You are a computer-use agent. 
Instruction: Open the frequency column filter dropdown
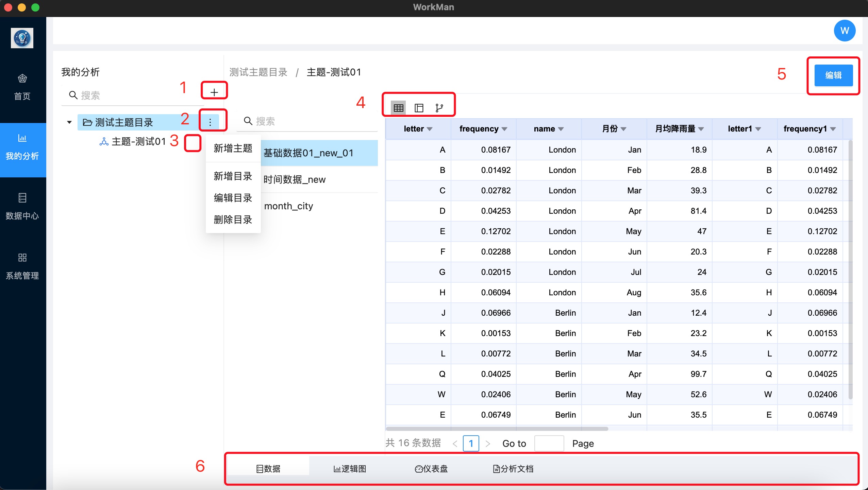click(504, 129)
